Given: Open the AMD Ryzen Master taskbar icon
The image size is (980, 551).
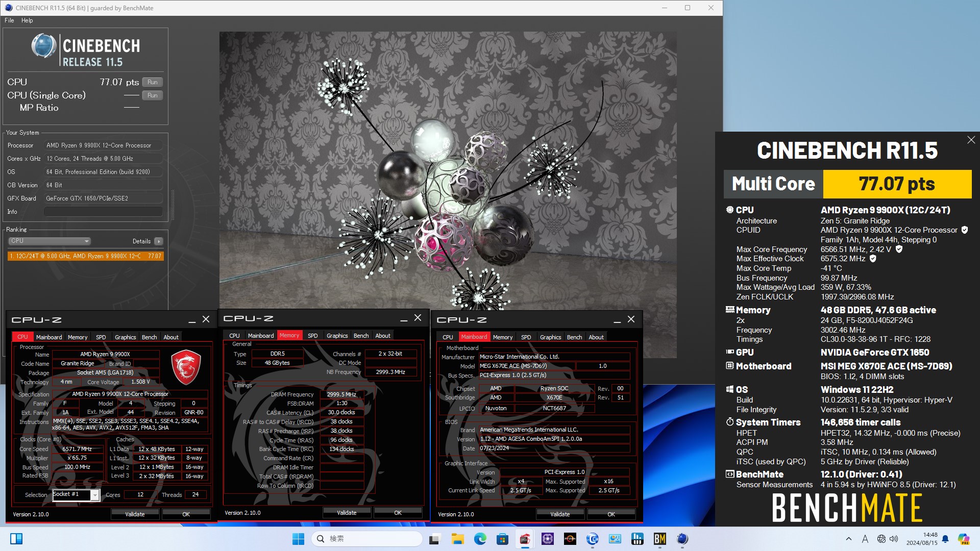Looking at the screenshot, I should [x=570, y=539].
